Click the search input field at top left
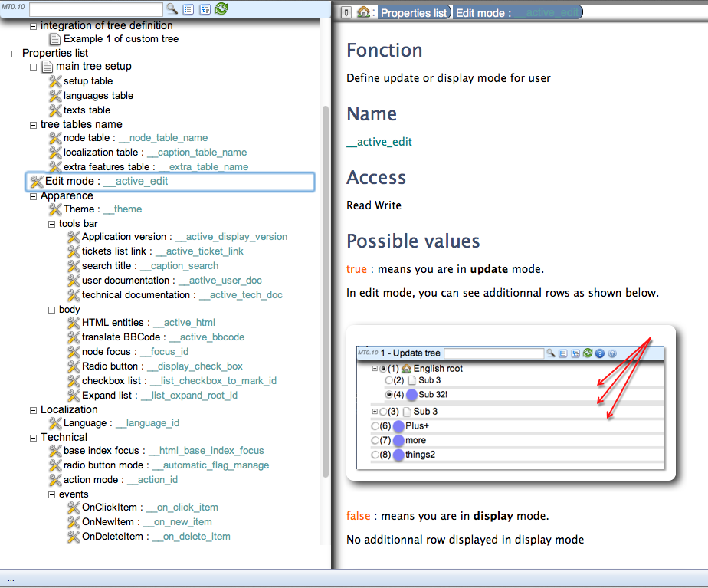Image resolution: width=708 pixels, height=588 pixels. (96, 9)
